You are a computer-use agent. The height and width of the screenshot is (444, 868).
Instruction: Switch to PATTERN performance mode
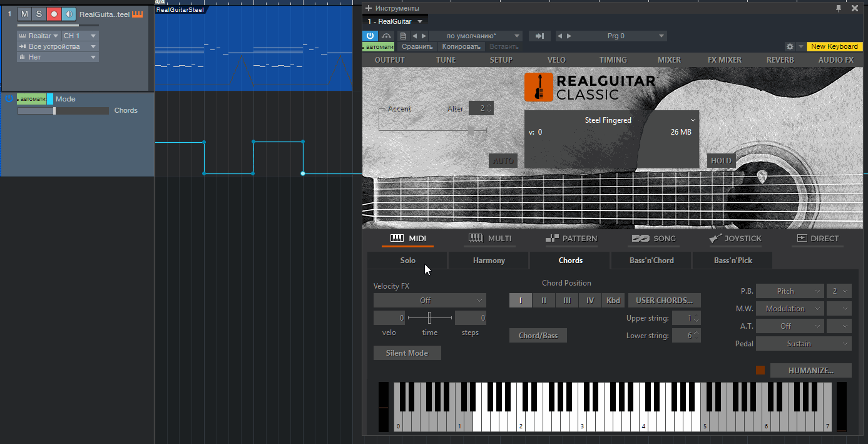tap(571, 239)
